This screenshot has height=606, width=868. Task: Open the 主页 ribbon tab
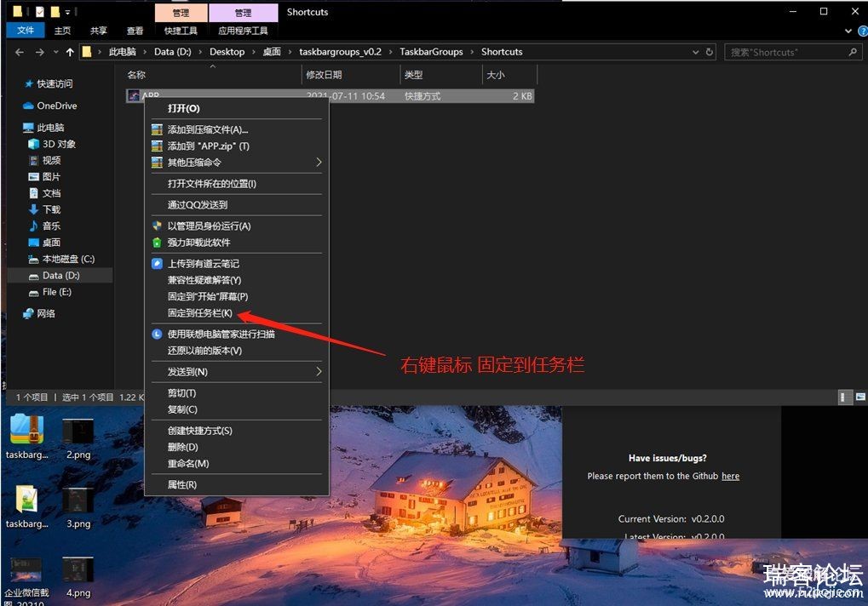tap(62, 31)
